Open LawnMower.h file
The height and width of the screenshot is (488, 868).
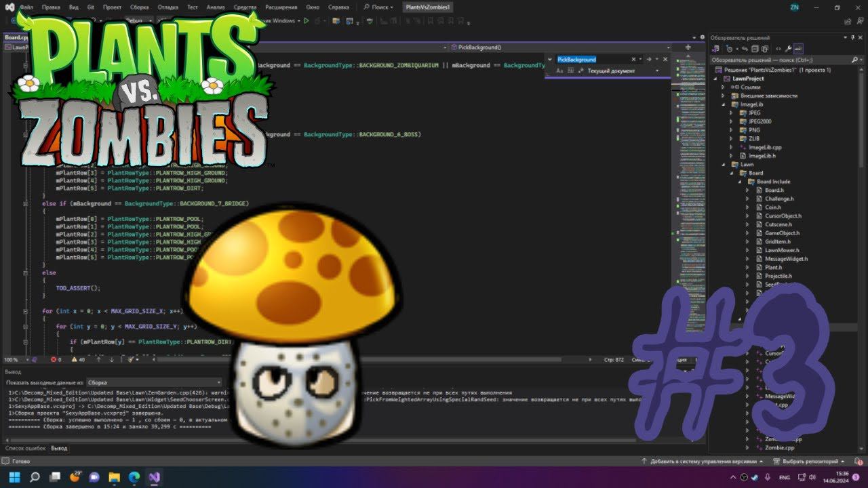pos(776,250)
